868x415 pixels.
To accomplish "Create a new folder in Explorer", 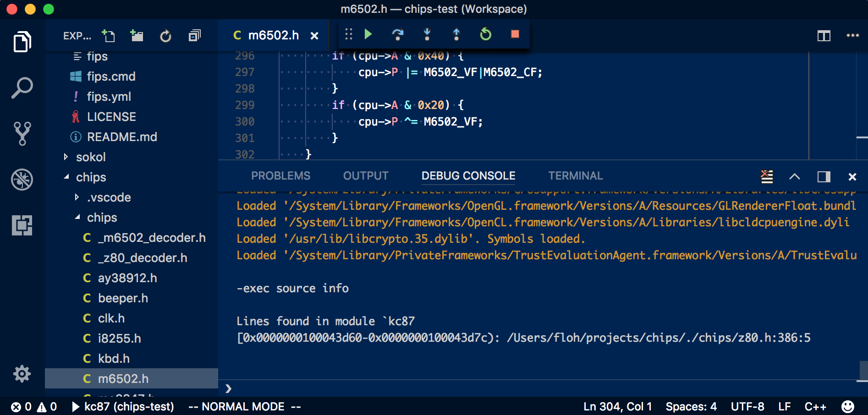I will [137, 35].
